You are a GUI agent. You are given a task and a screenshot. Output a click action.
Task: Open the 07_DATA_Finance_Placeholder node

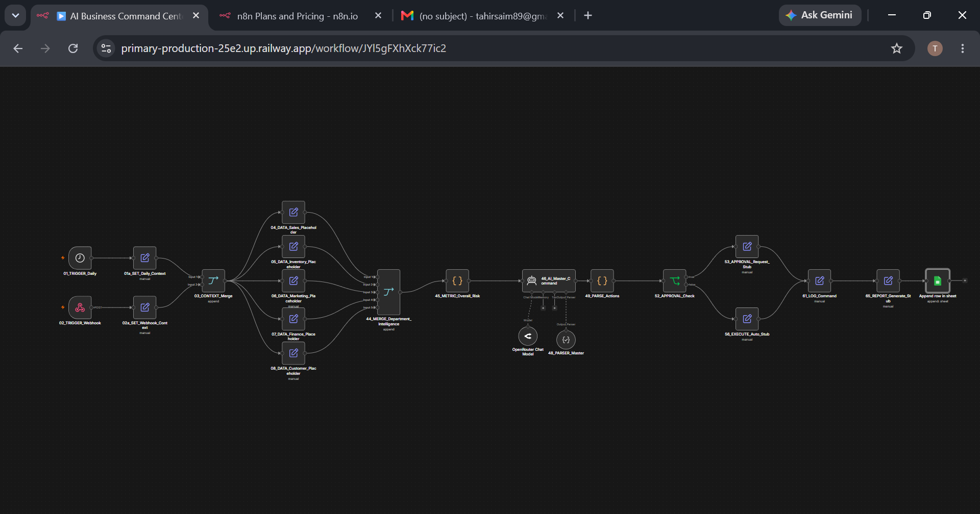(x=293, y=319)
